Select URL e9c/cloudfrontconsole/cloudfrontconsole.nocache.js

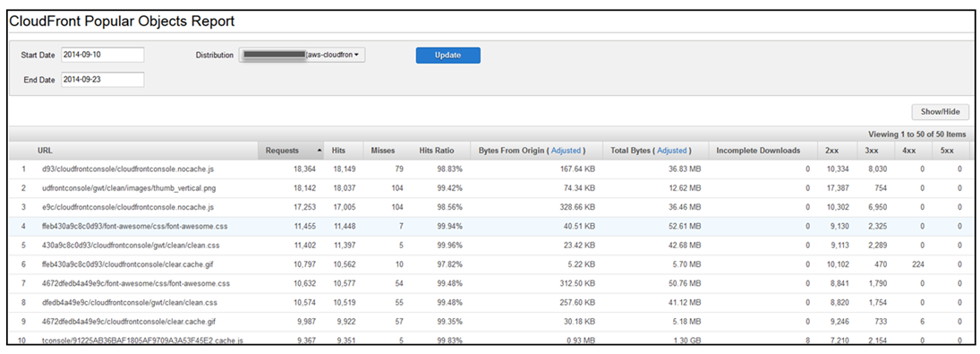(128, 207)
